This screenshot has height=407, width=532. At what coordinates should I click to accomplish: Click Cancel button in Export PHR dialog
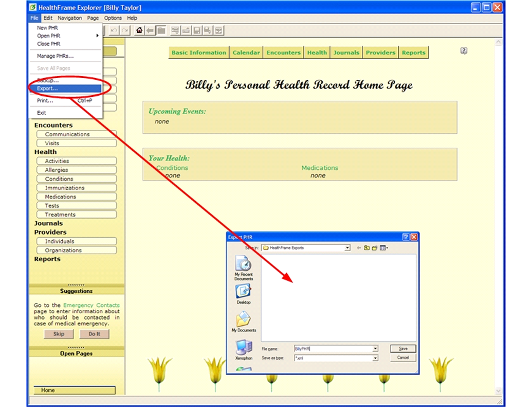403,358
